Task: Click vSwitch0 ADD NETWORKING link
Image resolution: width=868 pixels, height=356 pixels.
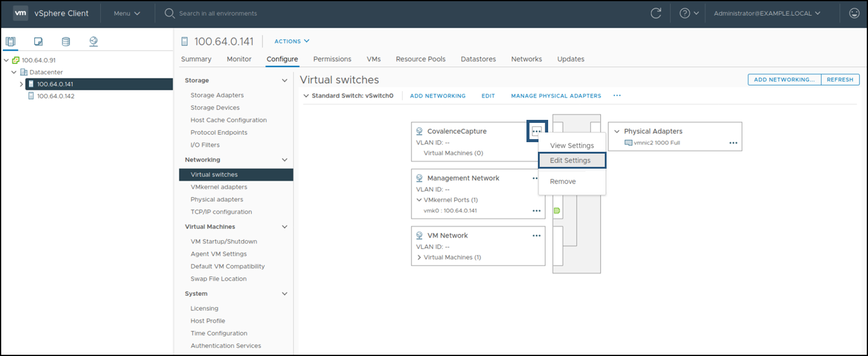Action: pyautogui.click(x=438, y=96)
